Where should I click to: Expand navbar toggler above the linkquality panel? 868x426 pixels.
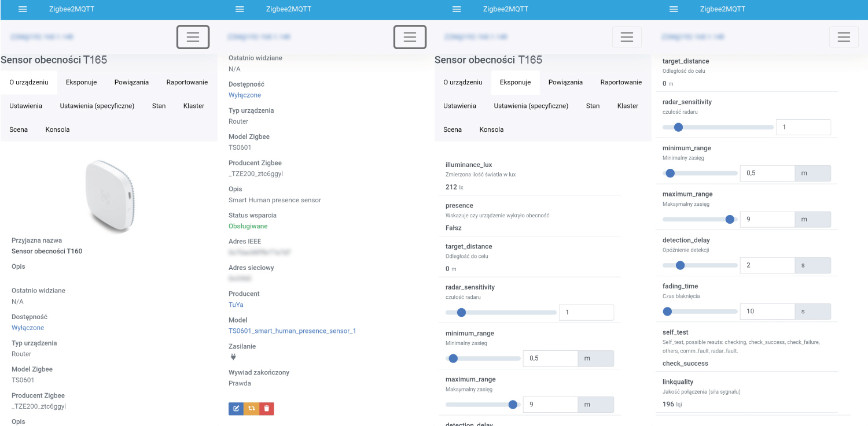[x=844, y=37]
